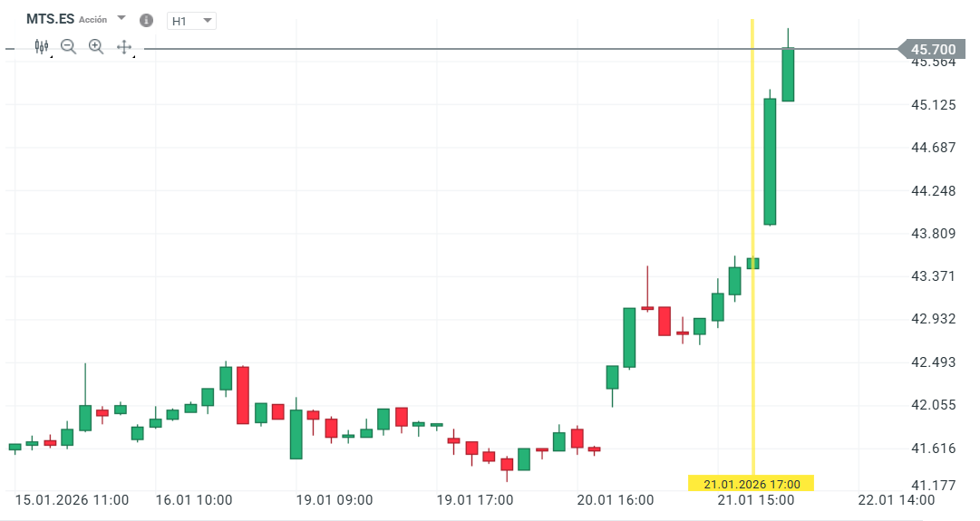Click the gray horizontal current price line
Viewport: 980px width, 521px height.
(453, 48)
